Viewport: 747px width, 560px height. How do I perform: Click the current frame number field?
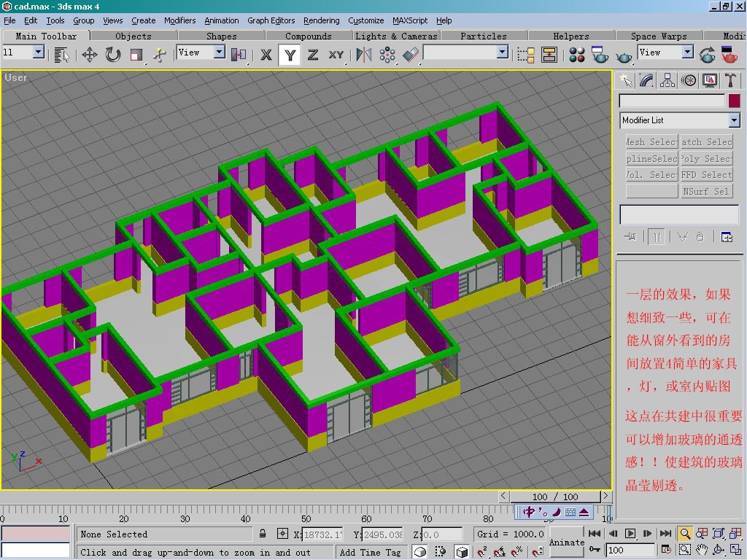(x=630, y=550)
